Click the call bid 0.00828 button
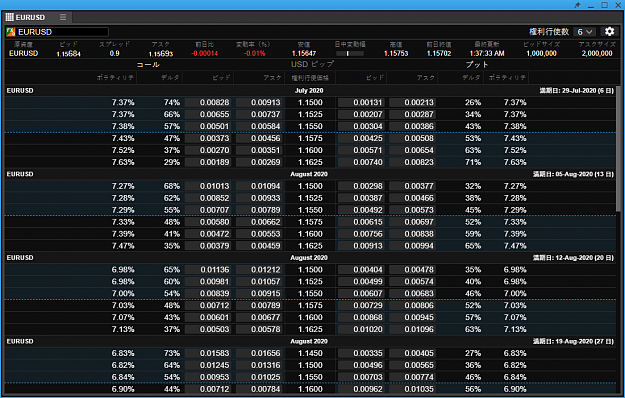The image size is (625, 398). 208,102
